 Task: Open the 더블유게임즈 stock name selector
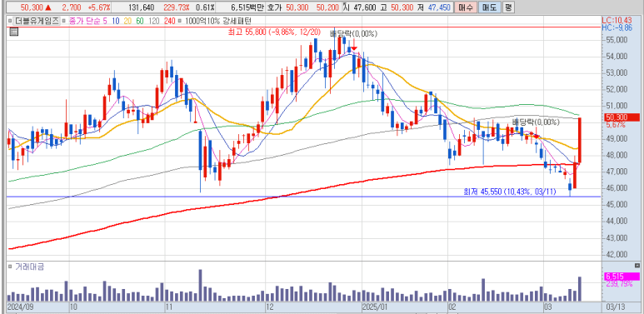tap(36, 21)
